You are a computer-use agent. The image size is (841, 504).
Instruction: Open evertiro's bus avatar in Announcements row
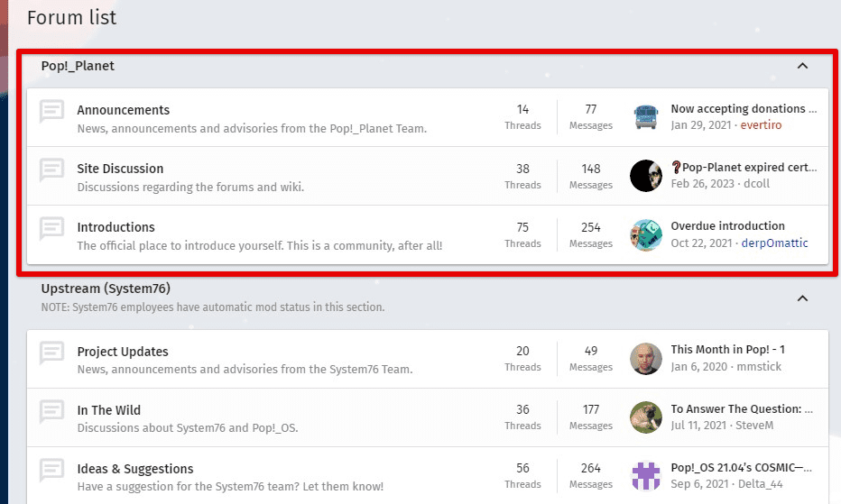(646, 117)
